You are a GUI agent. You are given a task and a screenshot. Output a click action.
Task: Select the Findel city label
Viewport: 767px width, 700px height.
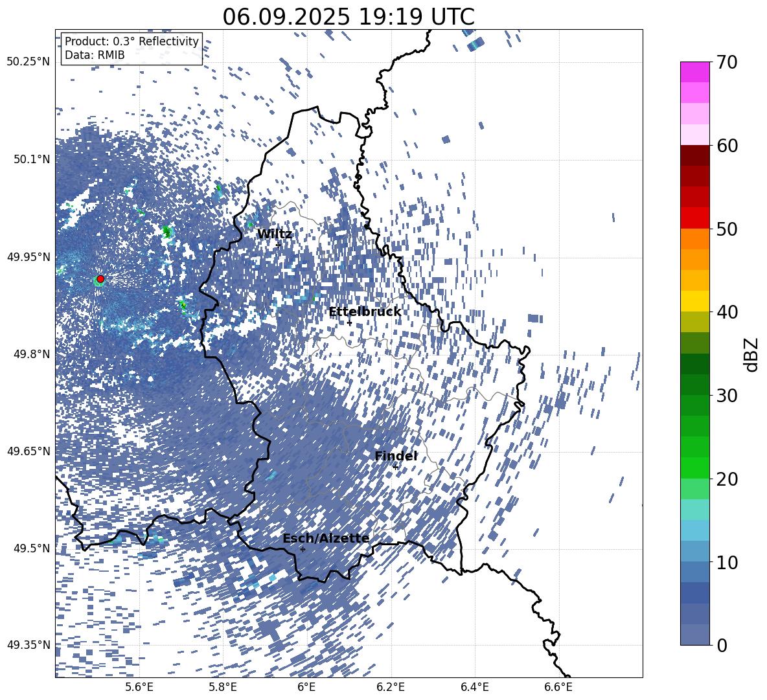396,456
